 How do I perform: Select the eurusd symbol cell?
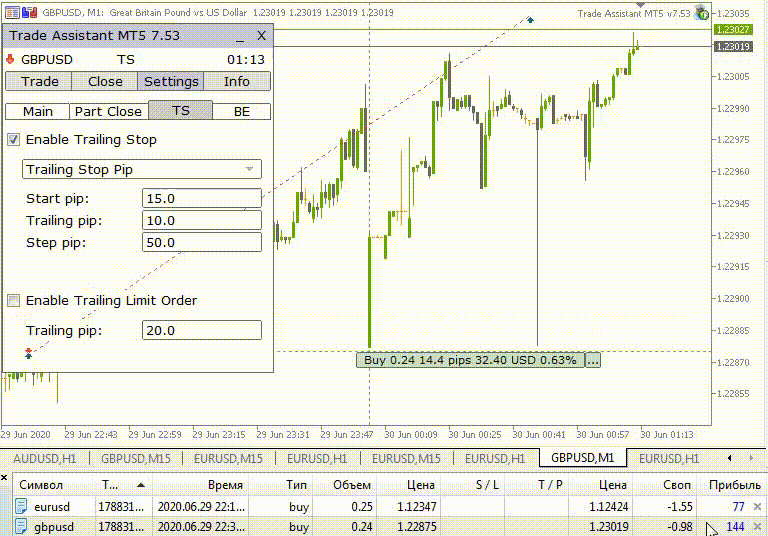click(x=52, y=507)
